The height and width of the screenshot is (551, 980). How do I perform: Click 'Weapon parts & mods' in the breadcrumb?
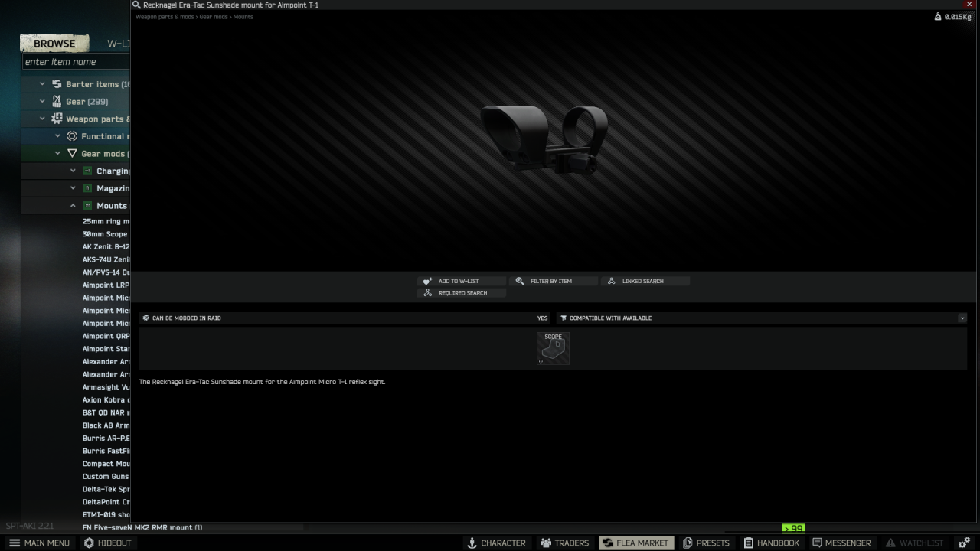[x=165, y=17]
